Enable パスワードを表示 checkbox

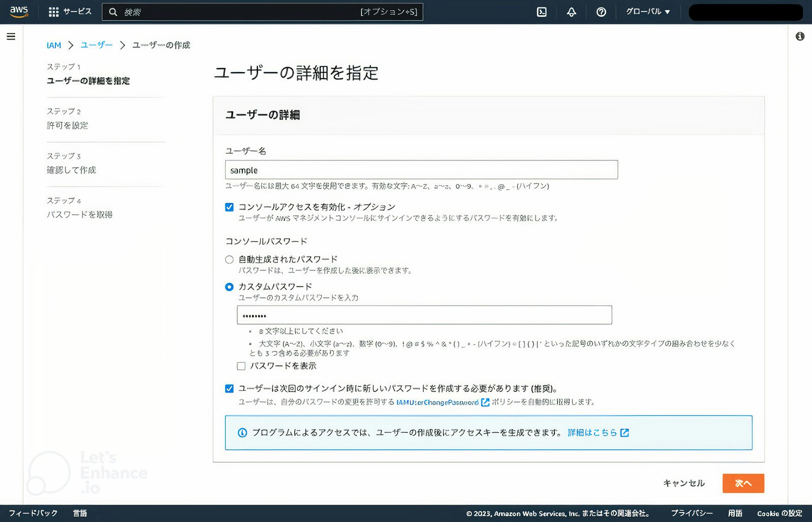click(241, 366)
